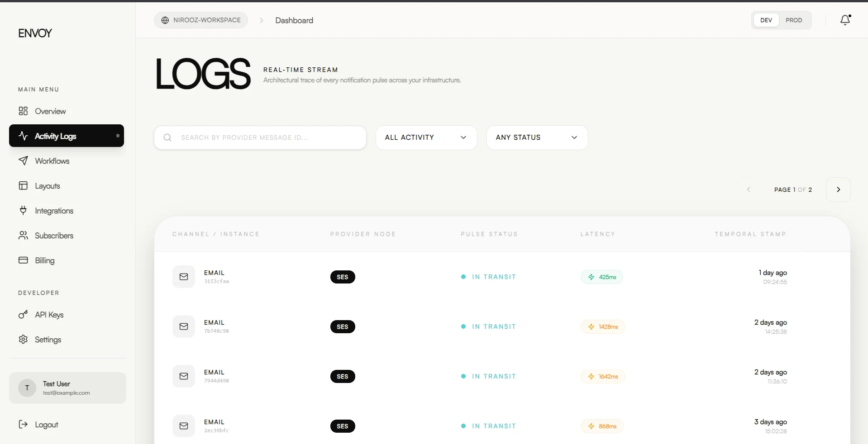Click SES badge in row 3153cfaa

point(343,277)
